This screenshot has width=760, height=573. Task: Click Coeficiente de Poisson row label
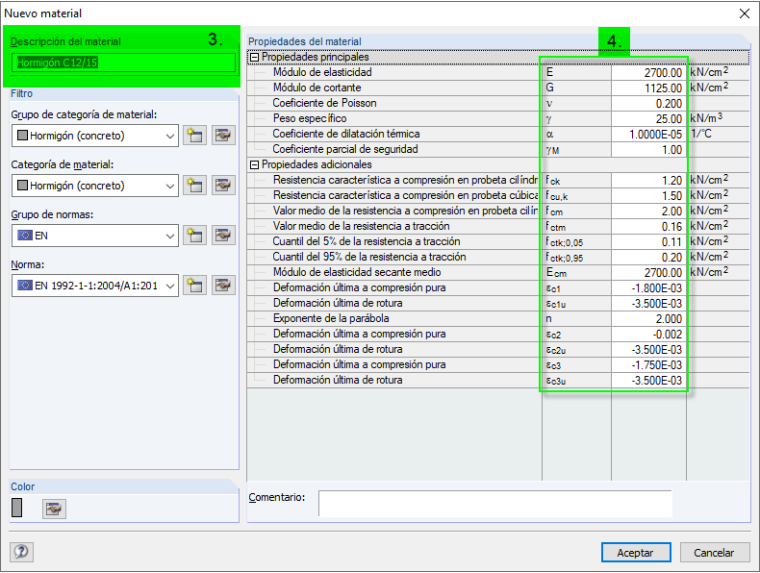point(324,103)
